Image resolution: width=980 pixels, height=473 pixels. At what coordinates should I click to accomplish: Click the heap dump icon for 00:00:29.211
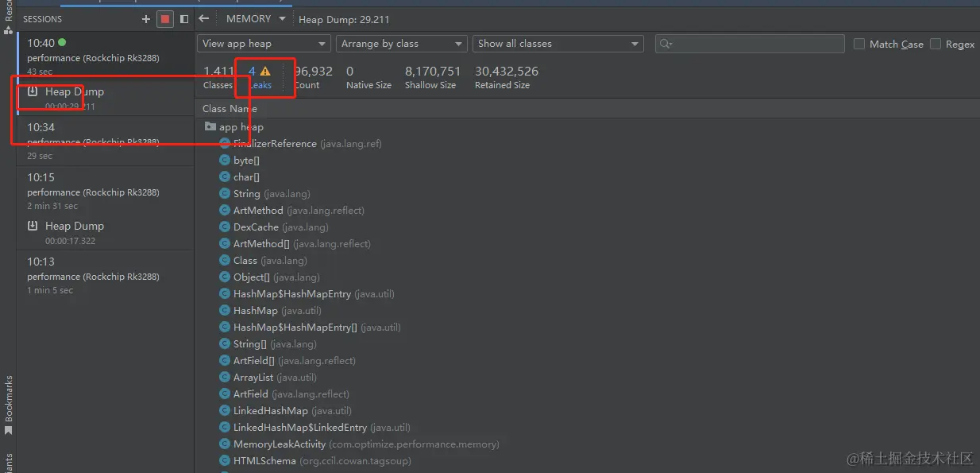tap(33, 92)
